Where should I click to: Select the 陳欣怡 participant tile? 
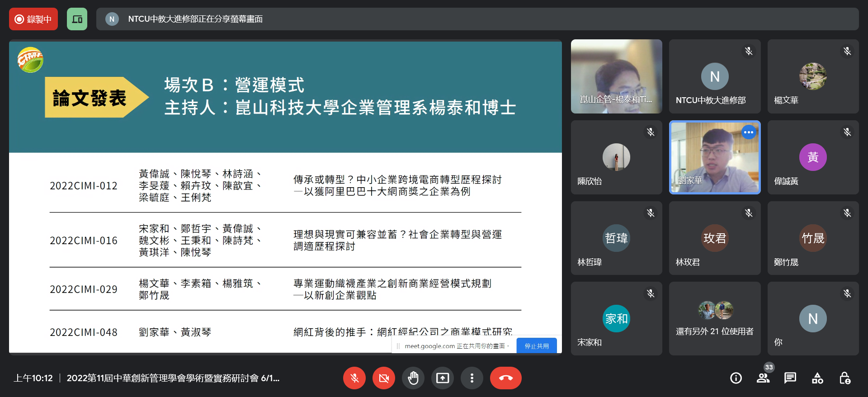(616, 157)
